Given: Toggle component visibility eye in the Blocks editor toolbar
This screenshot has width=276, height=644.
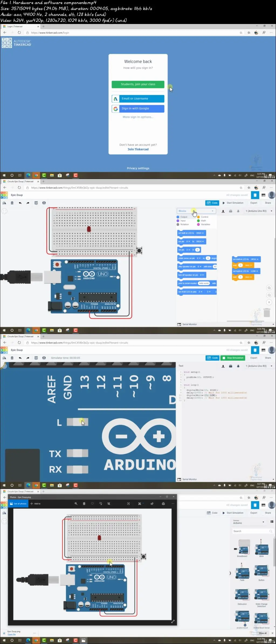Looking at the screenshot, I should coord(44,203).
